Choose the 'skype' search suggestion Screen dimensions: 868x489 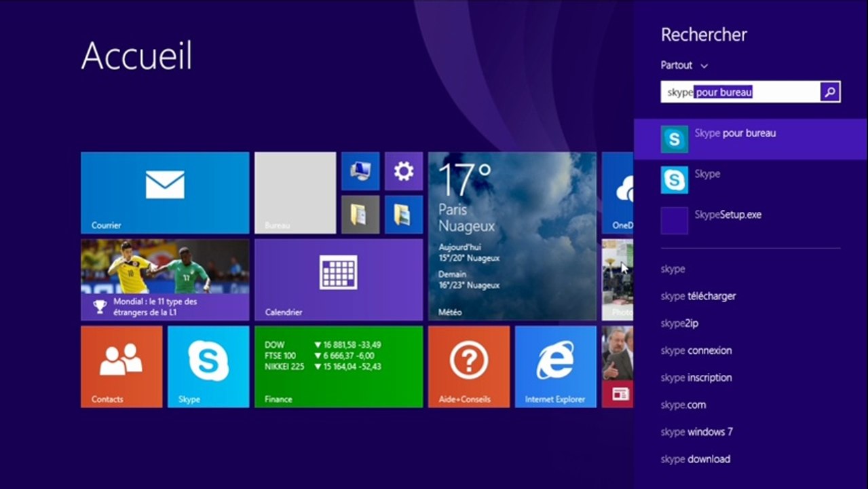pyautogui.click(x=673, y=269)
